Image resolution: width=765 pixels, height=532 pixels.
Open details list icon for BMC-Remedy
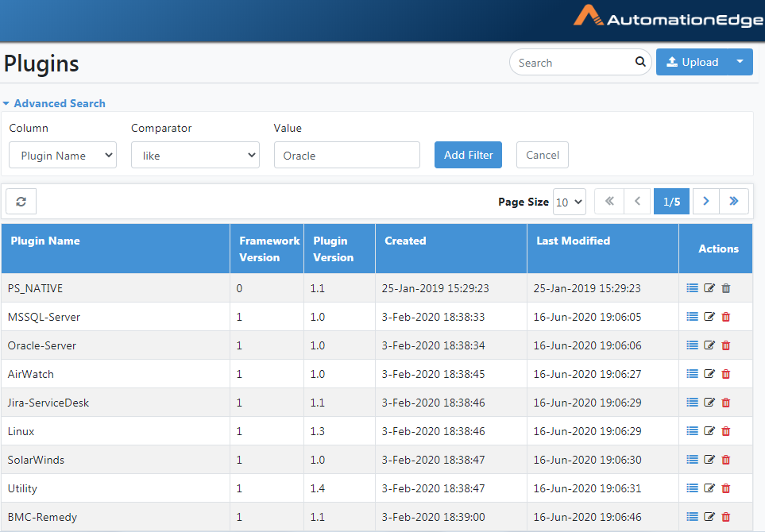[692, 517]
